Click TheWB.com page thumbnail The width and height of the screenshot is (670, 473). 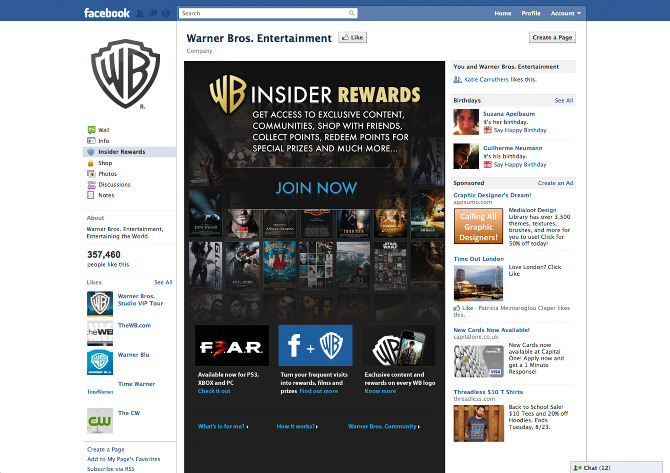point(100,333)
